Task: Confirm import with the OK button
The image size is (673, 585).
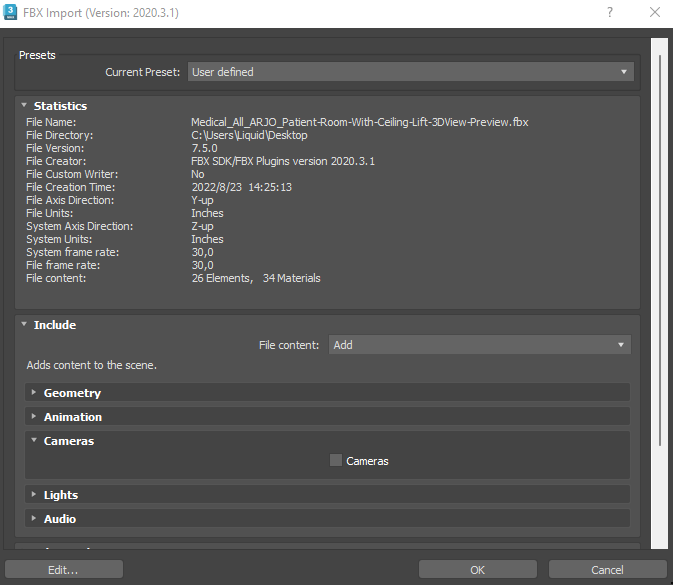Action: click(x=478, y=570)
